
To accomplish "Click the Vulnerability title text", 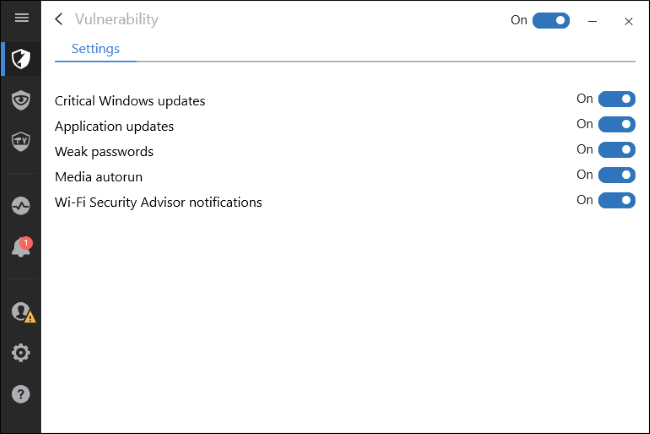I will pyautogui.click(x=116, y=19).
